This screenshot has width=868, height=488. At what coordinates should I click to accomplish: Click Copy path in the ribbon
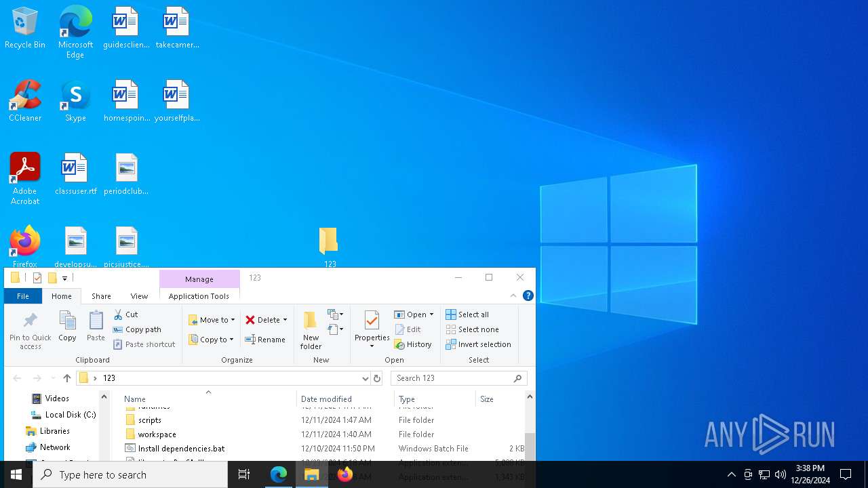[x=137, y=329]
